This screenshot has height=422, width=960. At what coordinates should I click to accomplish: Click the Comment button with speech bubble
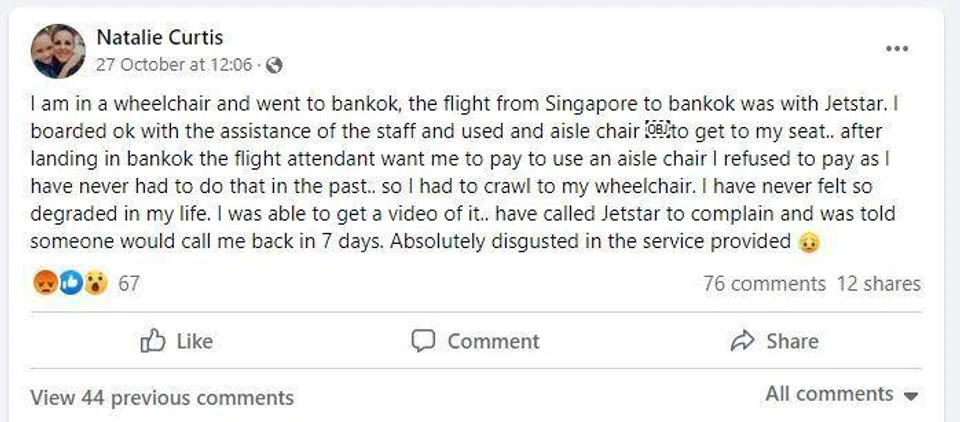pyautogui.click(x=476, y=341)
